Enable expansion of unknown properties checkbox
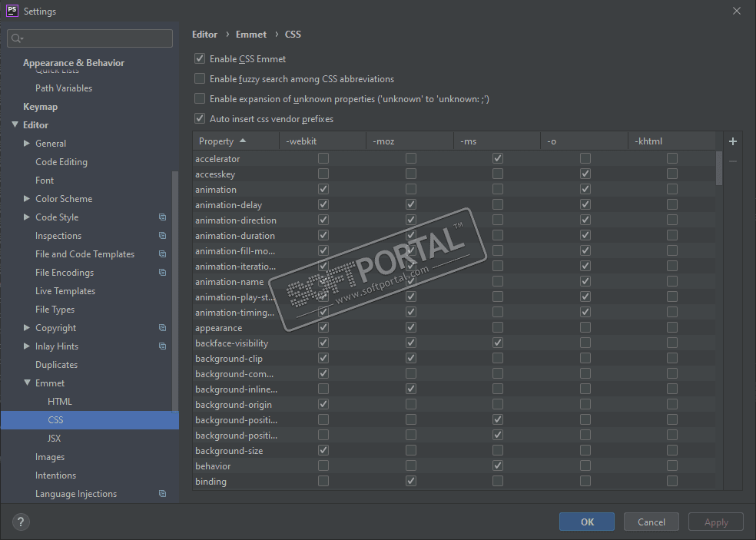 200,99
